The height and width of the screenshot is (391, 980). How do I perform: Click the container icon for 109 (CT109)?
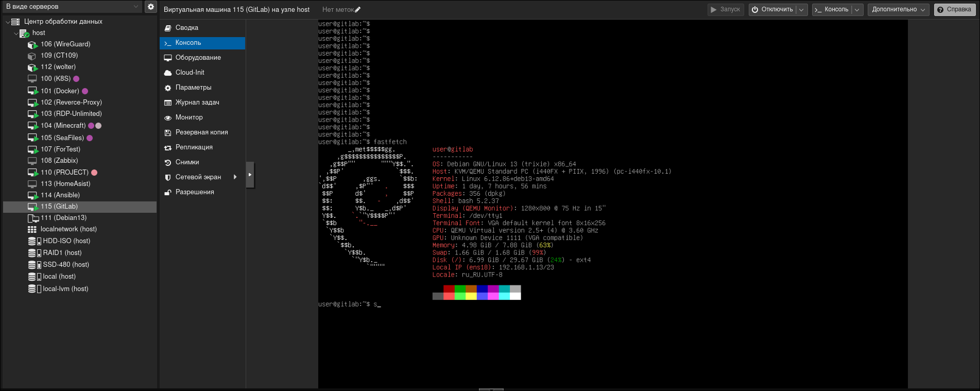click(32, 56)
